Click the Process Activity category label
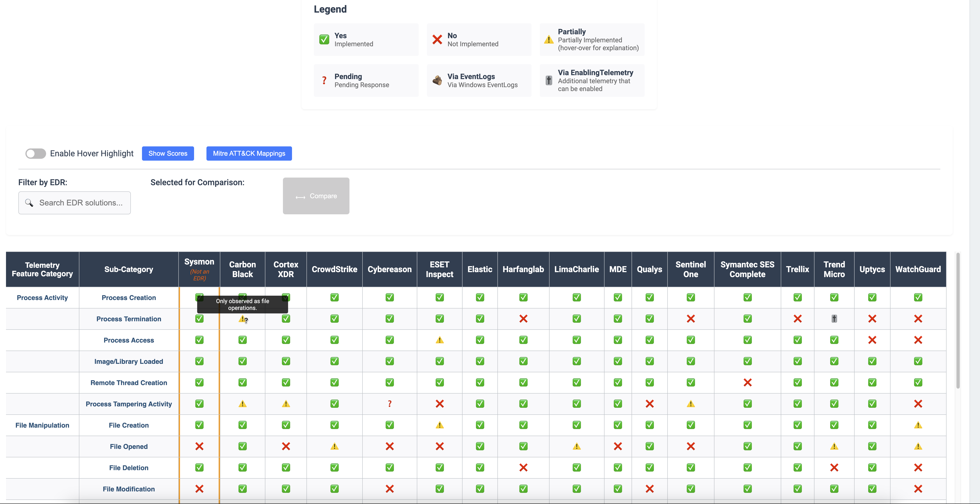The width and height of the screenshot is (980, 504). (42, 298)
